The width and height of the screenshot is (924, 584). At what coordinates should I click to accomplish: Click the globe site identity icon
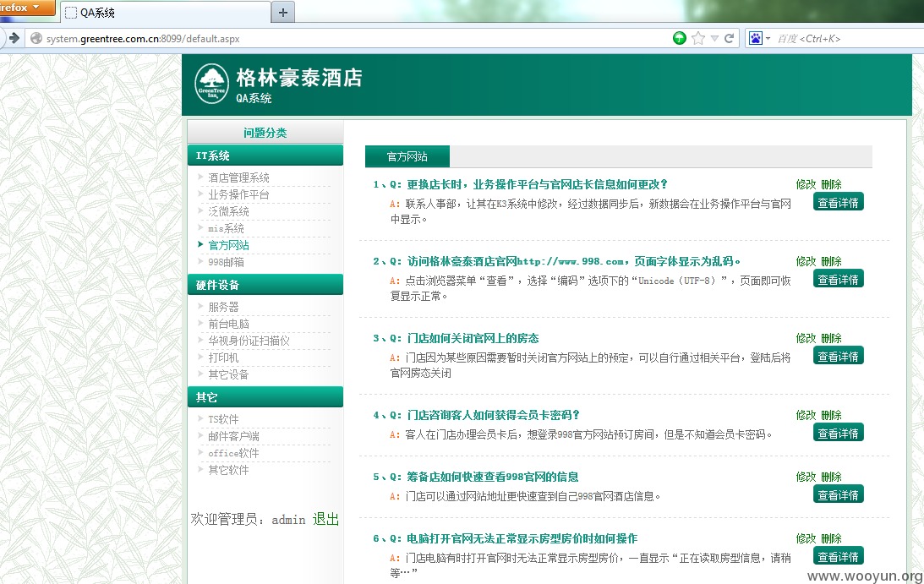click(x=36, y=38)
